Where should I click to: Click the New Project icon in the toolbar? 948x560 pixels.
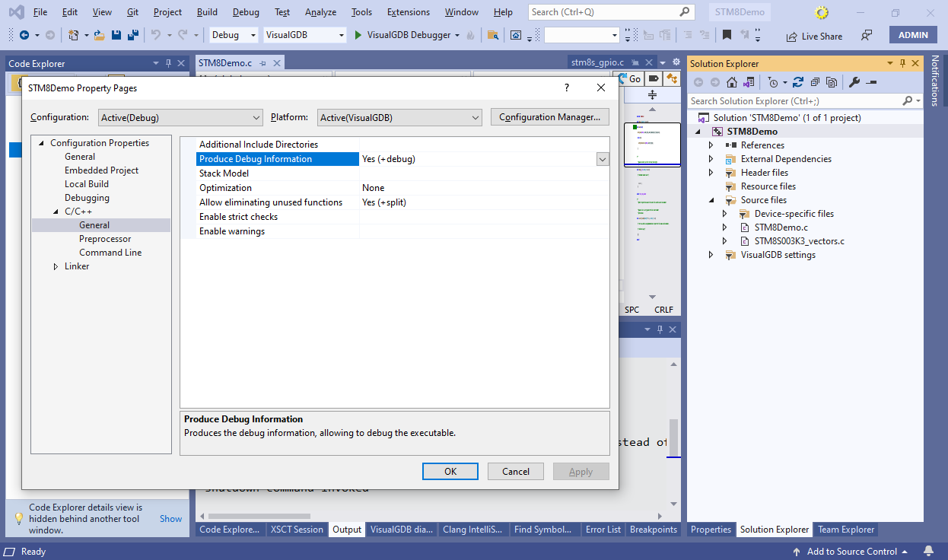(73, 35)
